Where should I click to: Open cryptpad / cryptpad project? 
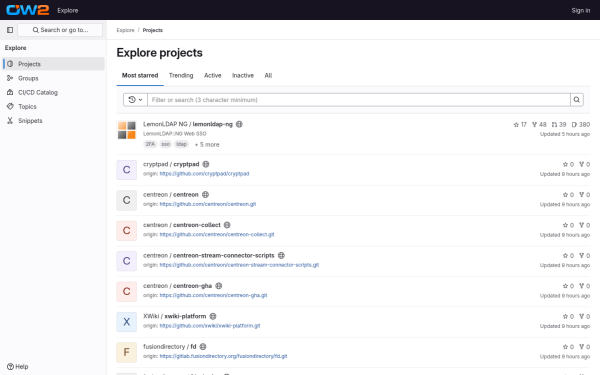[x=171, y=164]
